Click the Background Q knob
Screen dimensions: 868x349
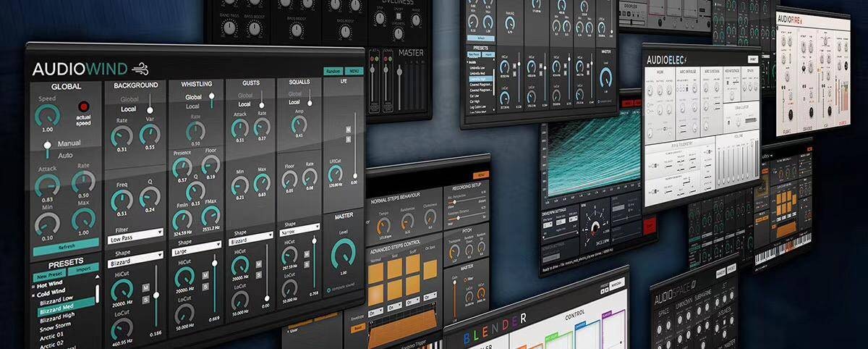pyautogui.click(x=150, y=197)
